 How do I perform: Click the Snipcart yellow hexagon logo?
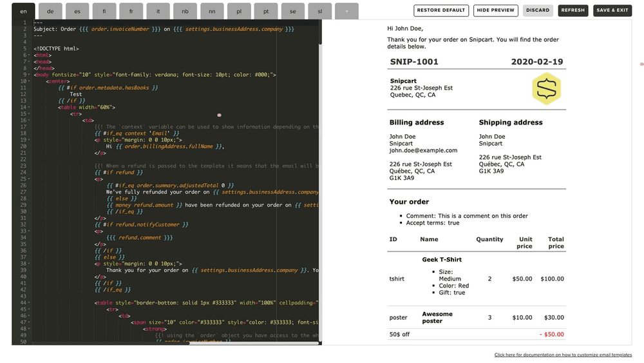click(546, 89)
